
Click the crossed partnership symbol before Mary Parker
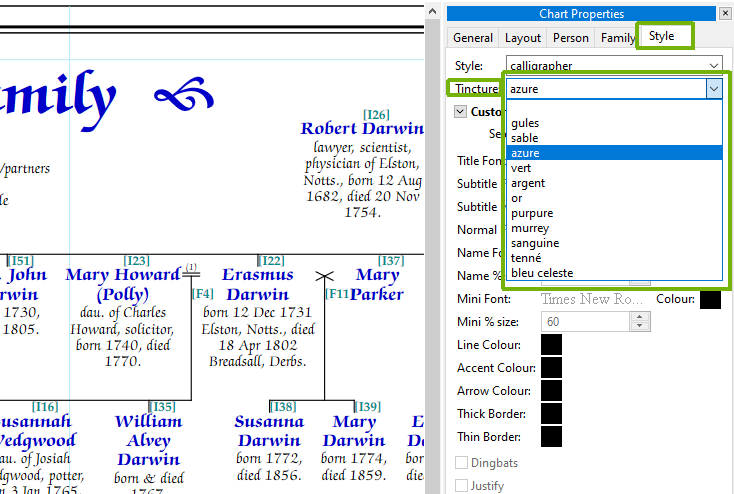[323, 275]
